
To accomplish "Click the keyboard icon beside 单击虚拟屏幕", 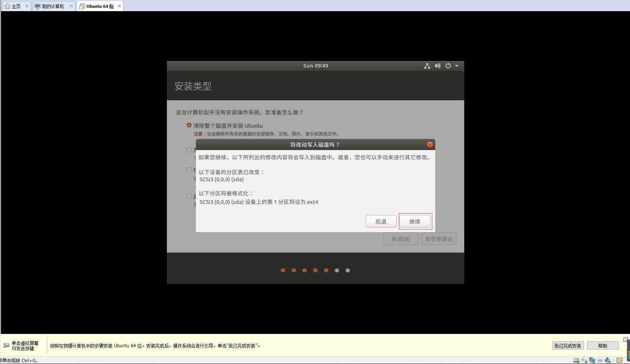I will 6,345.
